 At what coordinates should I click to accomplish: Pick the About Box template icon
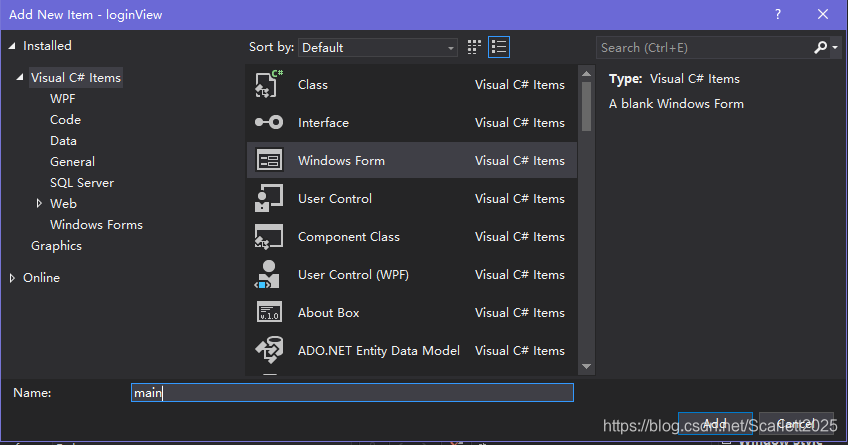coord(269,313)
